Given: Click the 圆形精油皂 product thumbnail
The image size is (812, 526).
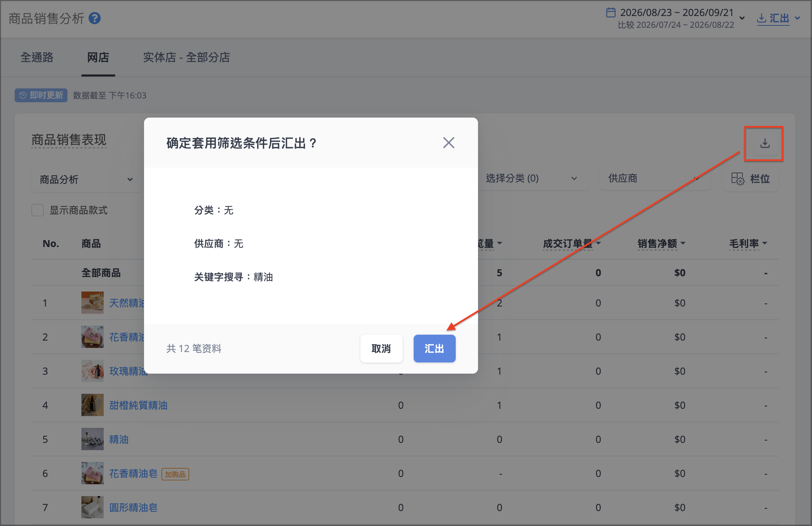Looking at the screenshot, I should tap(93, 507).
